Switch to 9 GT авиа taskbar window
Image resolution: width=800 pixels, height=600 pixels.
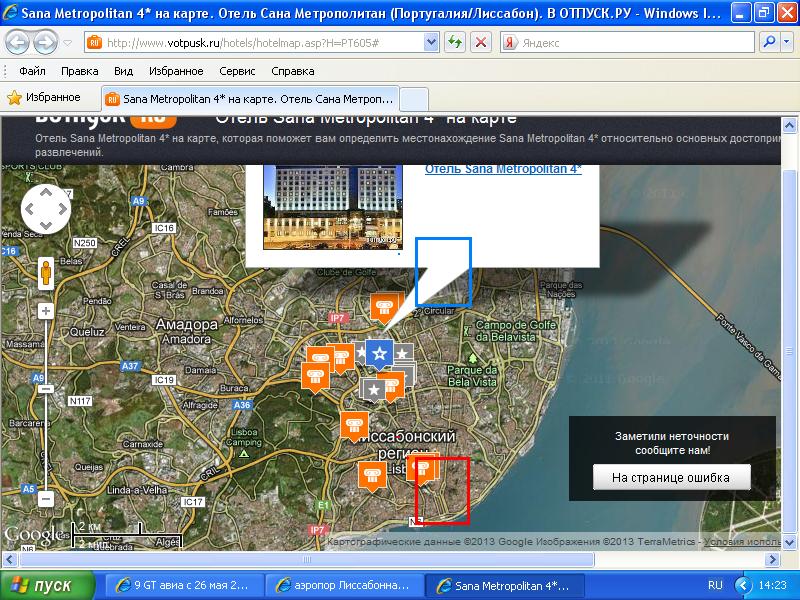(x=185, y=586)
